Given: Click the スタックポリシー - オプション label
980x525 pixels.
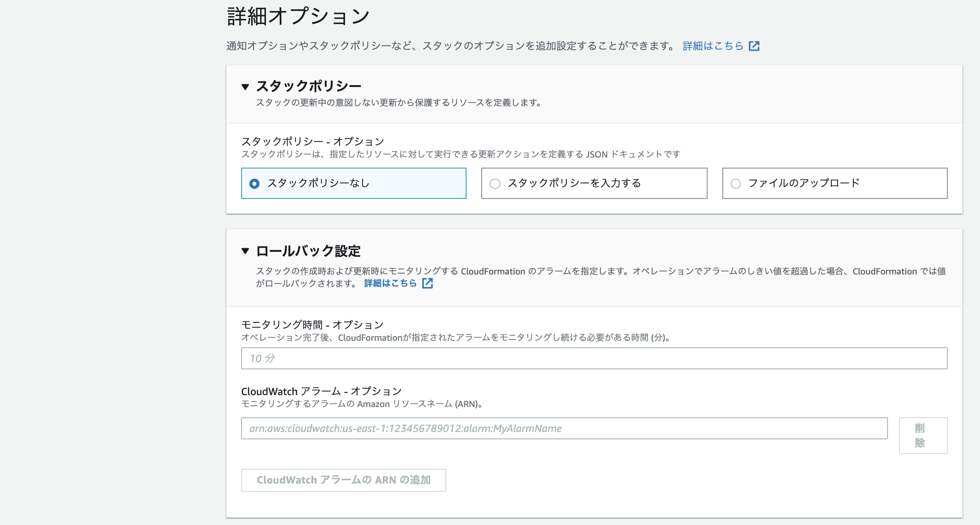Looking at the screenshot, I should pos(313,141).
